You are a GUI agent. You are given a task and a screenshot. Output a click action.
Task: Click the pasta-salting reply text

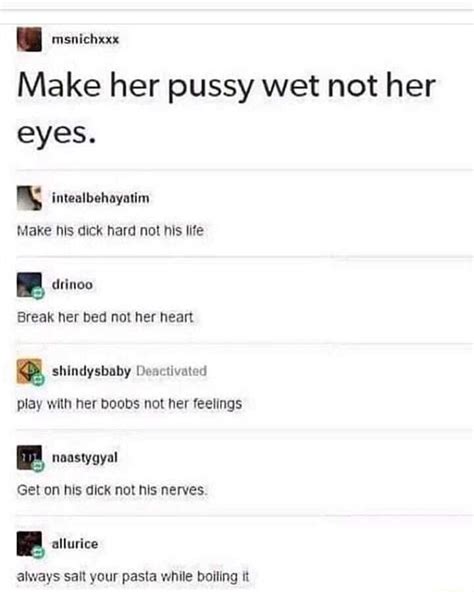click(133, 577)
